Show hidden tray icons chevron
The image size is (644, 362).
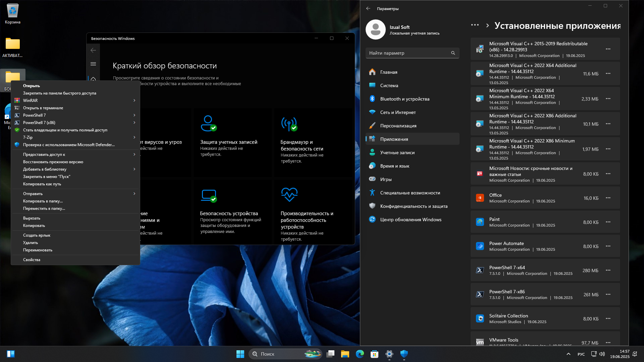(568, 354)
